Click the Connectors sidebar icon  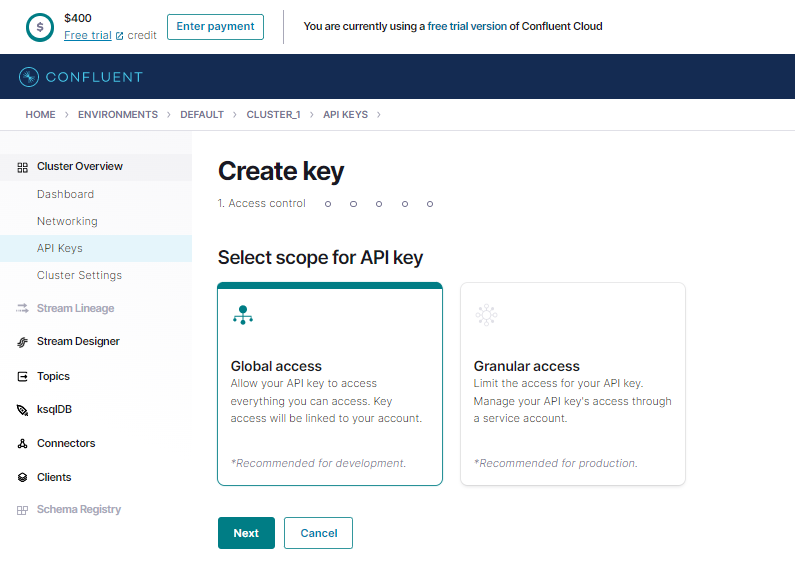tap(22, 444)
